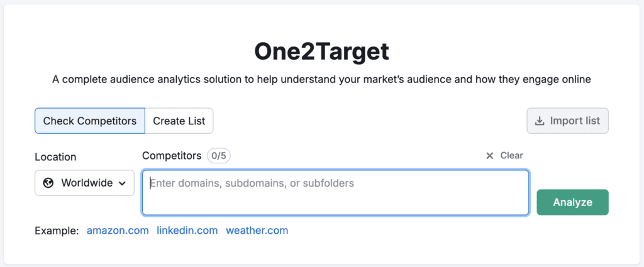Switch to the Create List tab
Image resolution: width=644 pixels, height=267 pixels.
point(179,121)
